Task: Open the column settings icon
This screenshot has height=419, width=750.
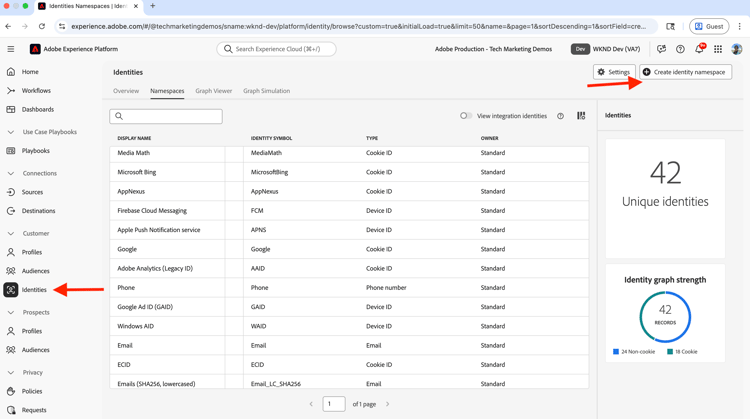Action: click(x=581, y=116)
